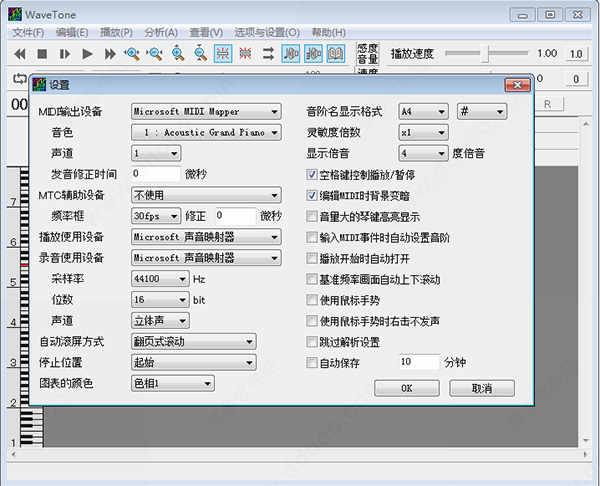
Task: Enable 播放开始时自动打开 checkbox
Action: (x=311, y=258)
